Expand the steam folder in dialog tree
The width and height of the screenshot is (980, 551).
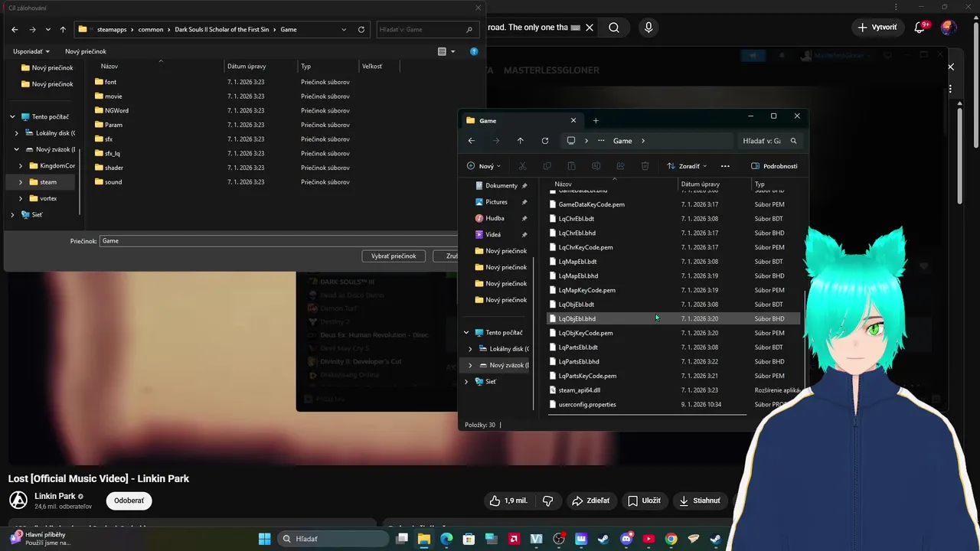[x=21, y=182]
